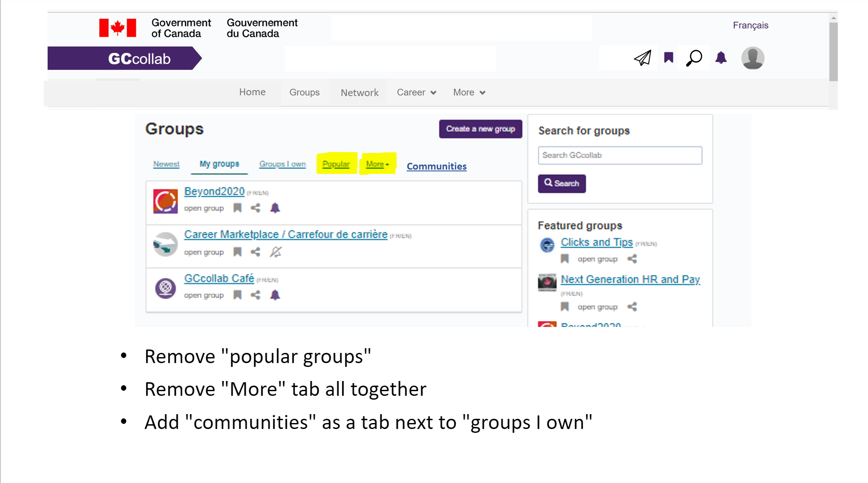Image resolution: width=868 pixels, height=483 pixels.
Task: Enable notifications for GCcollab Café group
Action: (275, 295)
